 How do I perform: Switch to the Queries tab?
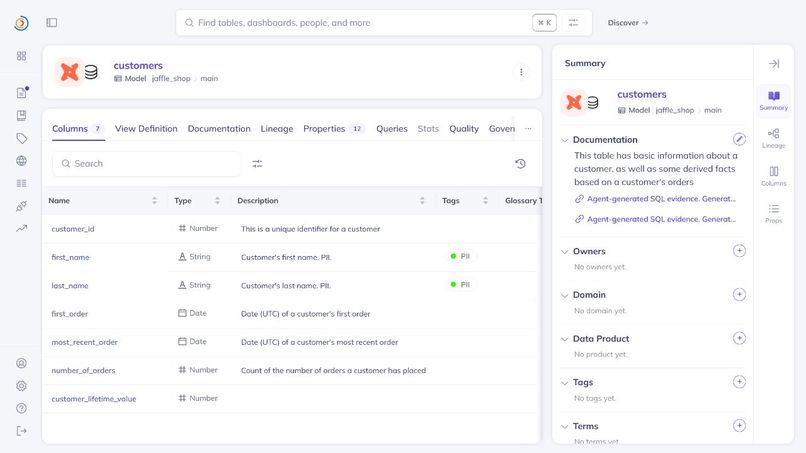click(392, 129)
